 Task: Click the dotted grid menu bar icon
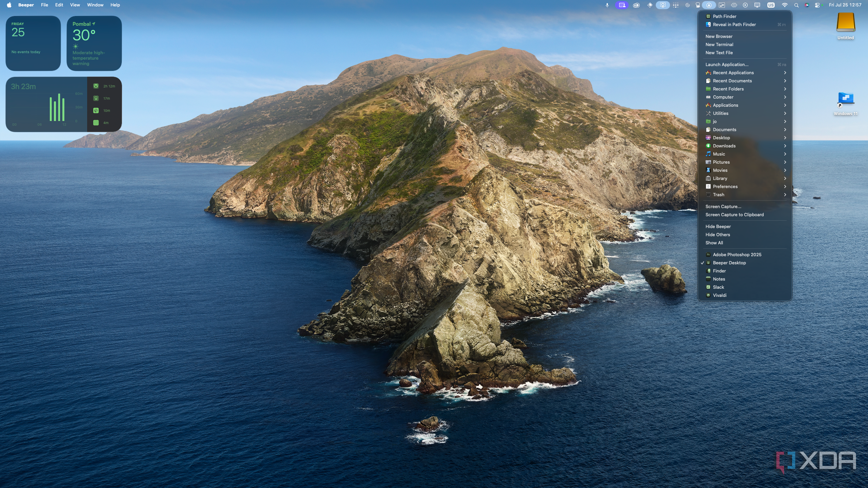[x=676, y=5]
